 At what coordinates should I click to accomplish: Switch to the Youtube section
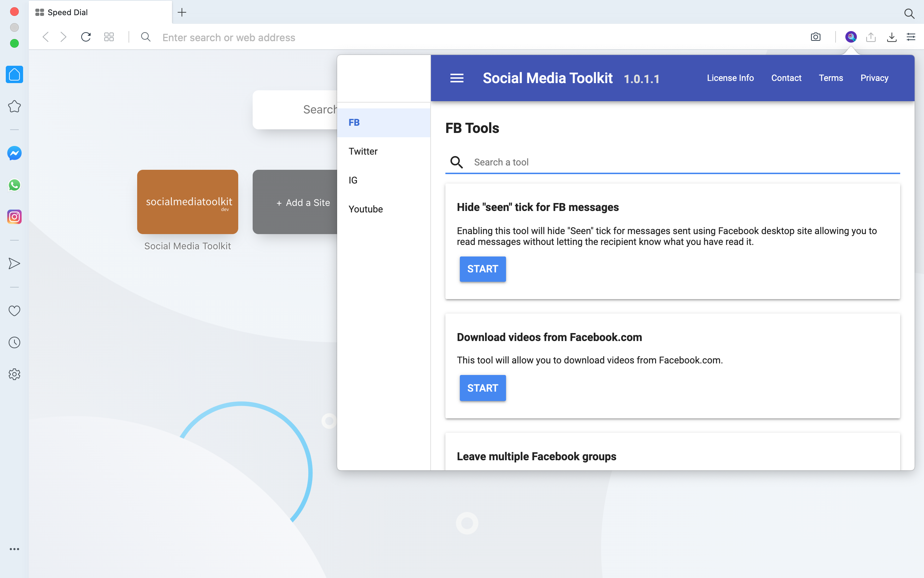(x=384, y=209)
